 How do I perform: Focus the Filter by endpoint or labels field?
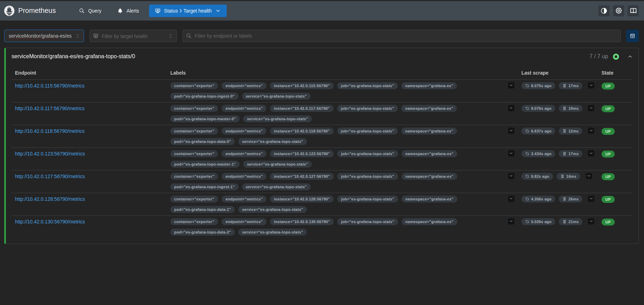(401, 36)
